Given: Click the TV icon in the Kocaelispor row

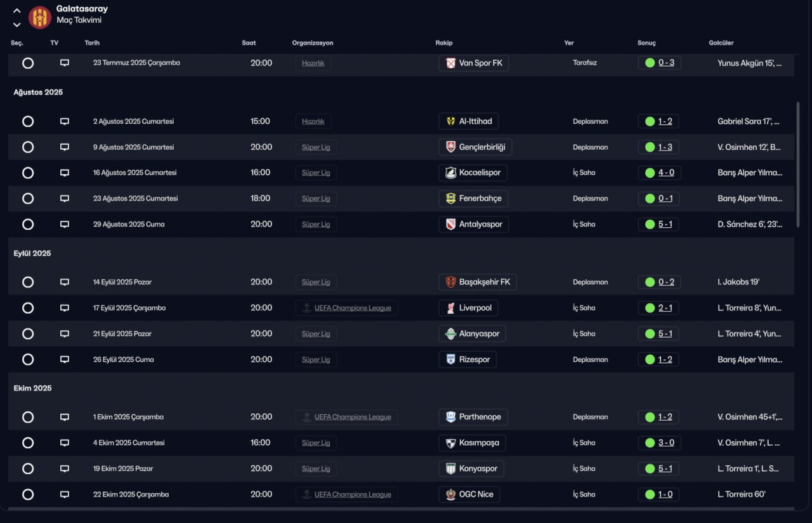Looking at the screenshot, I should point(65,173).
